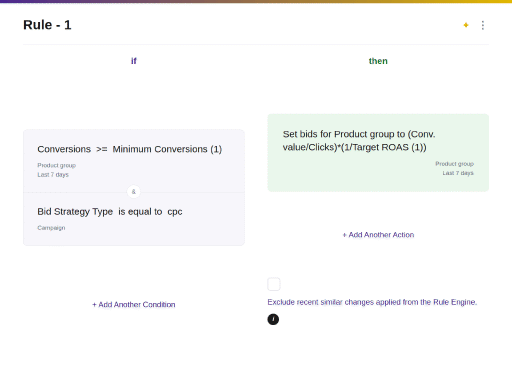Click the info icon below the exclude option
This screenshot has width=512, height=384.
pyautogui.click(x=273, y=319)
